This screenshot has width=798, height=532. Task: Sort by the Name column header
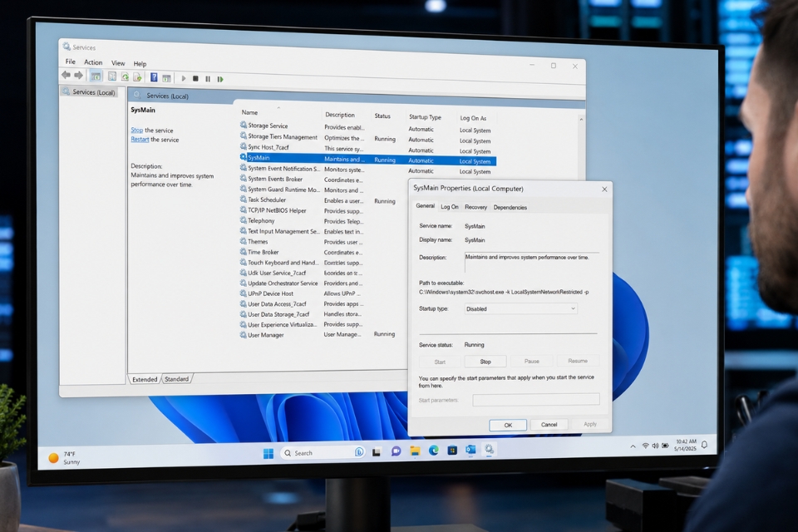pos(249,112)
